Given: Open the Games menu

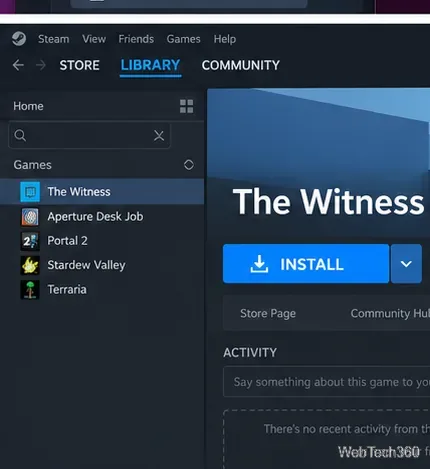Looking at the screenshot, I should pos(183,39).
